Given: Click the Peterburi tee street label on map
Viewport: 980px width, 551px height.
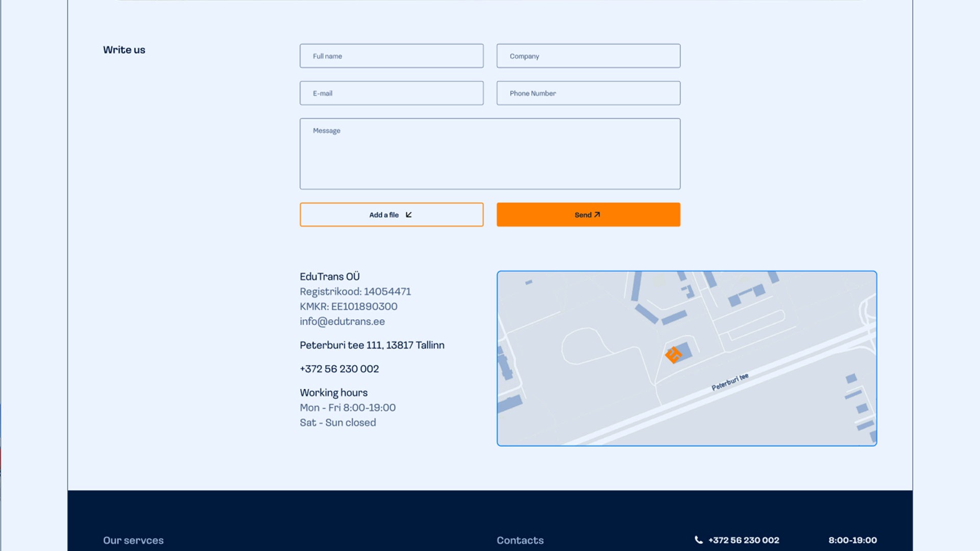Looking at the screenshot, I should 730,382.
